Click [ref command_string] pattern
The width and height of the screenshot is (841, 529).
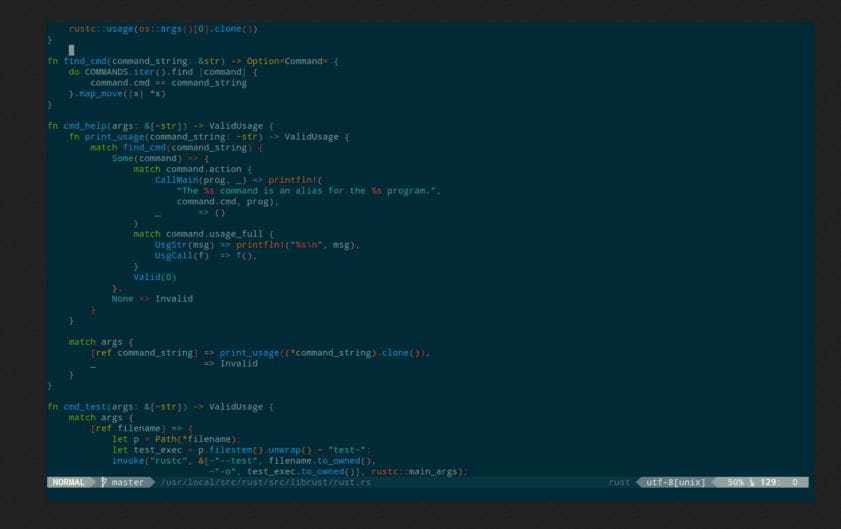(144, 353)
